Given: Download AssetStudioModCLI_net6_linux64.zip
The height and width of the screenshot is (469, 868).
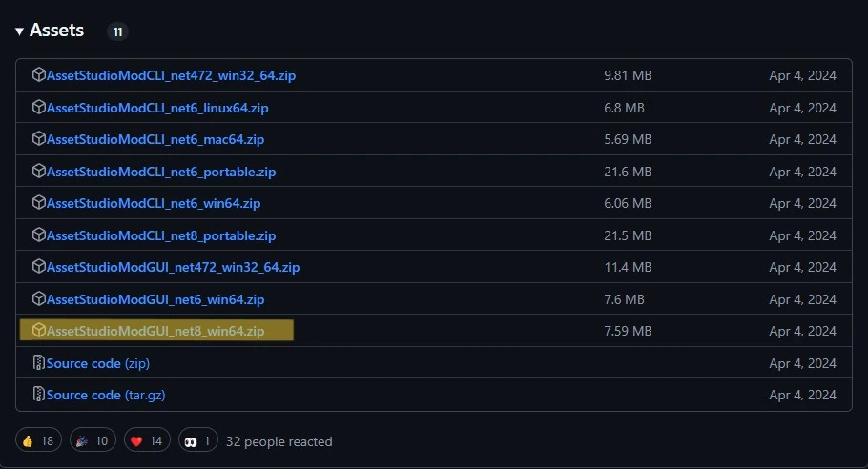Looking at the screenshot, I should [x=157, y=108].
